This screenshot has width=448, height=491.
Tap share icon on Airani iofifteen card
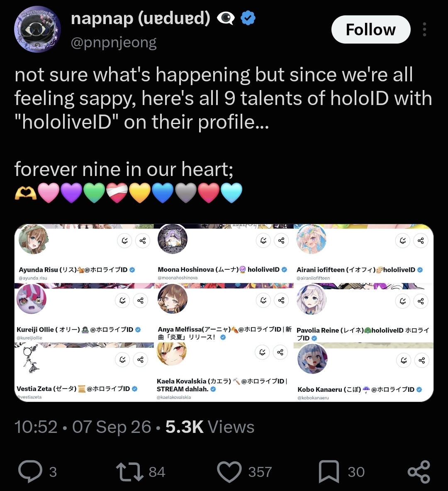pyautogui.click(x=421, y=240)
